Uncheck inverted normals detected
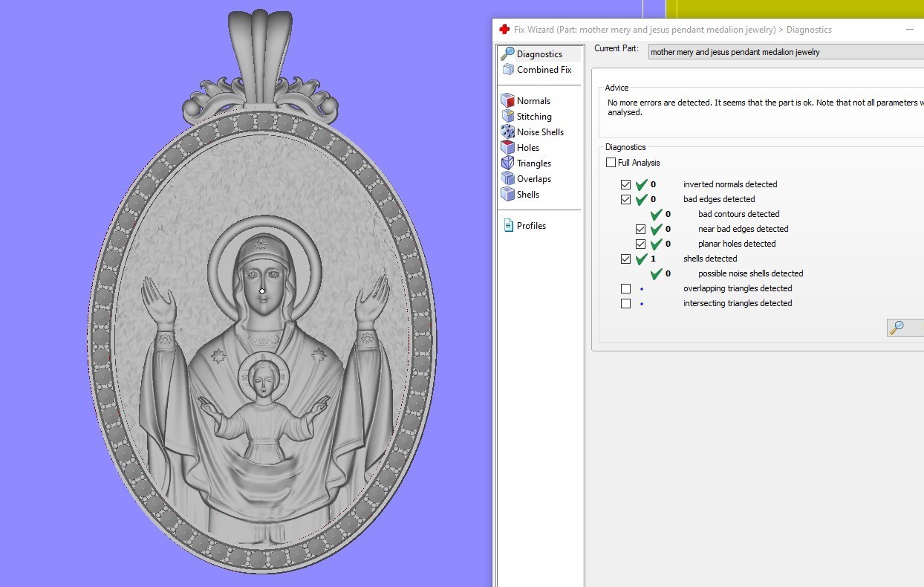This screenshot has width=924, height=587. 626,184
